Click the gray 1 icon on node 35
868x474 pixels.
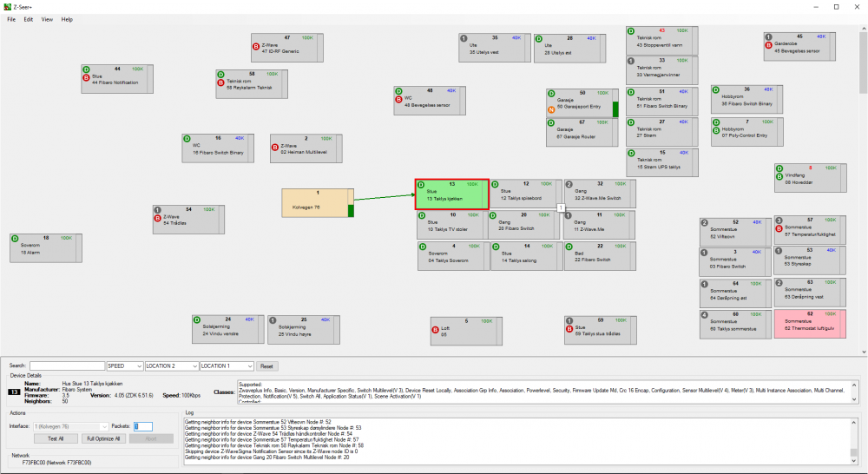click(x=464, y=38)
